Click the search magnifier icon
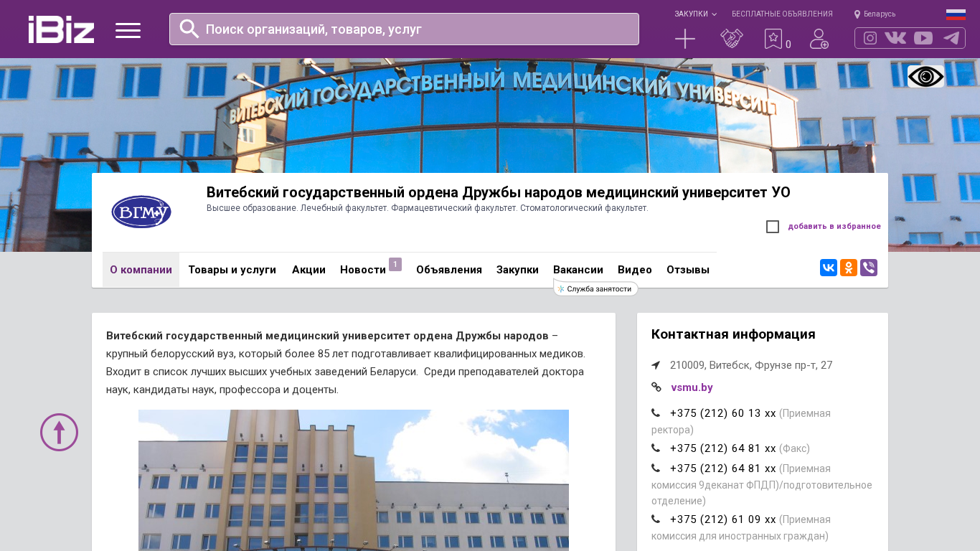The width and height of the screenshot is (980, 551). 189,29
